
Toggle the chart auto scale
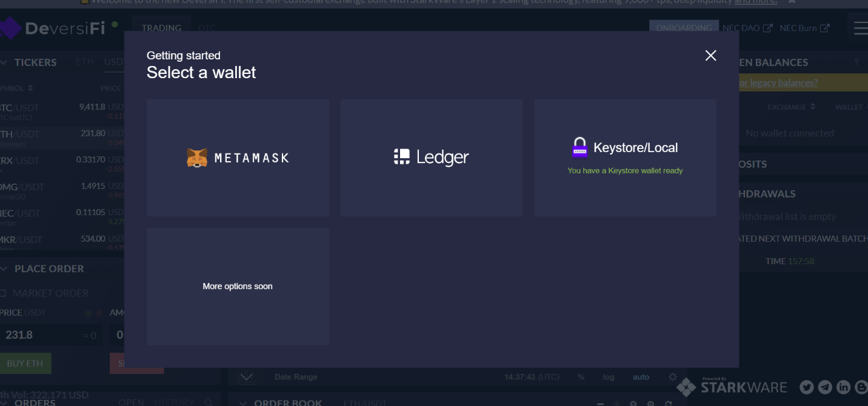[641, 377]
